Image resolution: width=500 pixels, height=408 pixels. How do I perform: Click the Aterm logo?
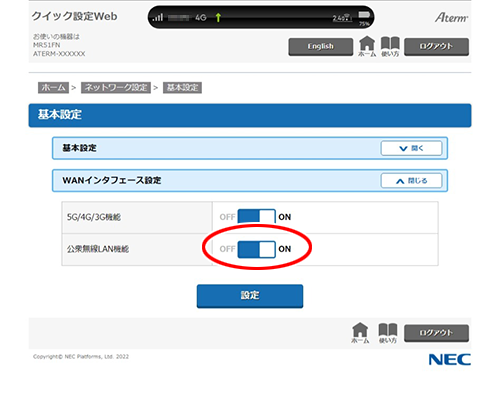pyautogui.click(x=451, y=17)
